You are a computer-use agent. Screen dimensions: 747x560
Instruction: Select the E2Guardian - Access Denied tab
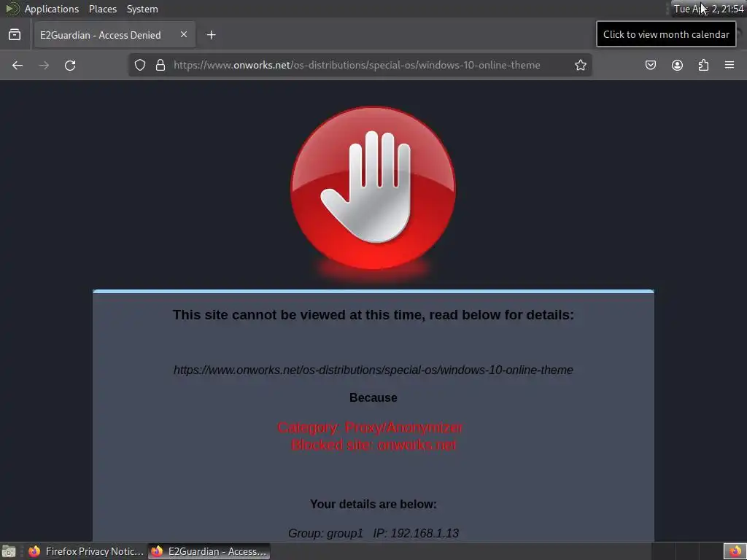pos(115,35)
